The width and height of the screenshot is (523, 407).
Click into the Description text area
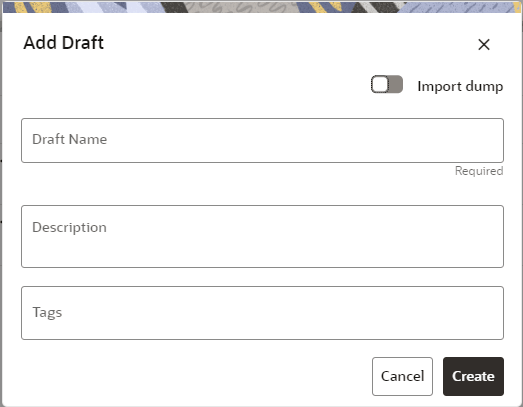(263, 237)
